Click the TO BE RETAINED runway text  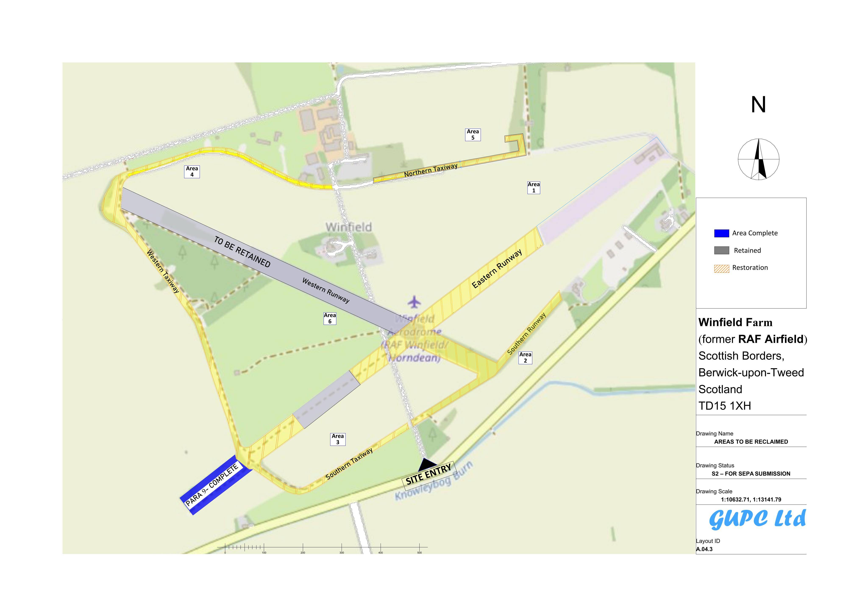click(x=242, y=252)
